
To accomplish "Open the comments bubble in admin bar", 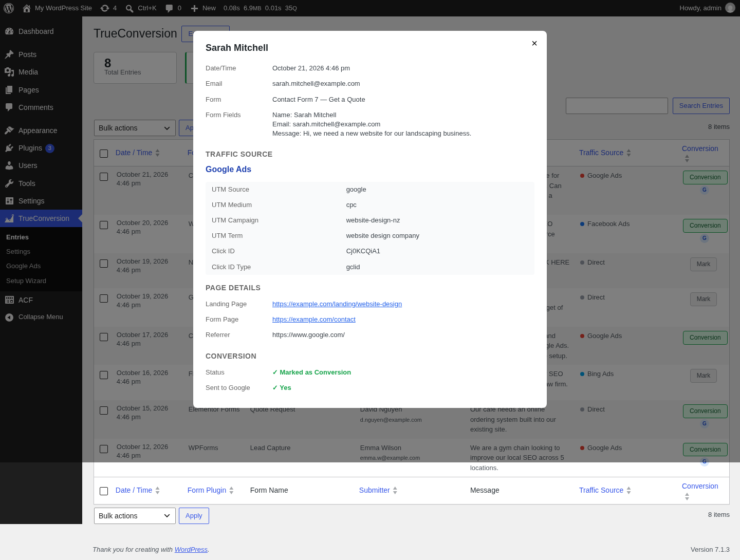I will [173, 8].
